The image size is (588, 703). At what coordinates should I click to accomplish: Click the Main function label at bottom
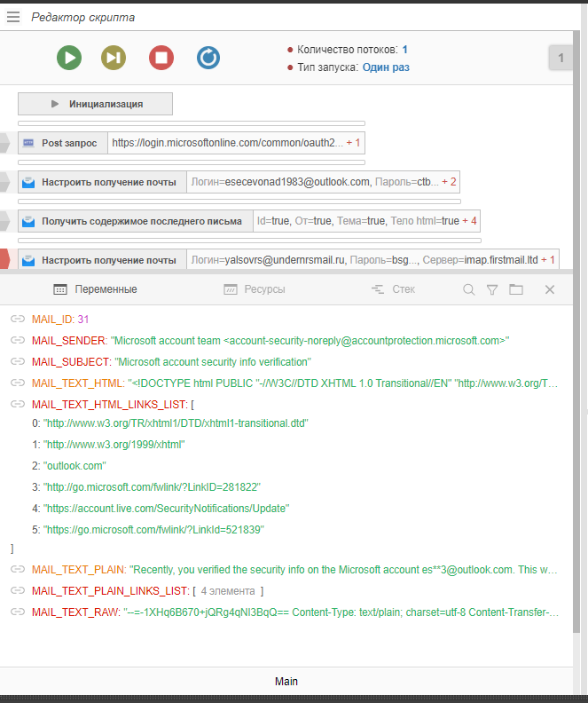(286, 682)
